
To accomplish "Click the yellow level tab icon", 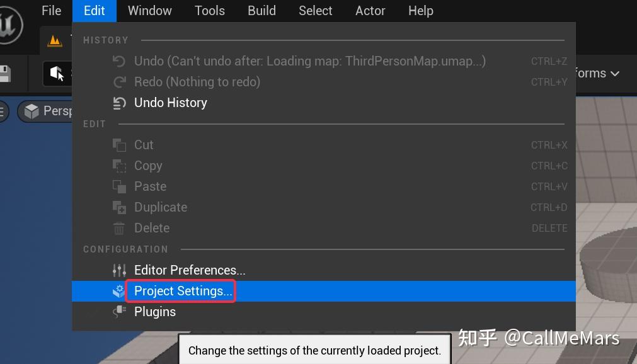I will 54,41.
